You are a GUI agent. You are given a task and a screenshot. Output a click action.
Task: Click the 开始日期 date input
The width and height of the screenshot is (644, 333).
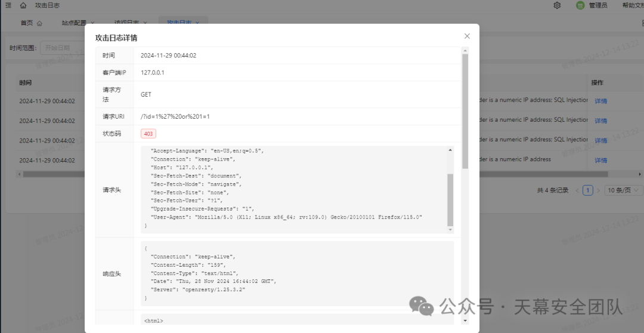[62, 48]
